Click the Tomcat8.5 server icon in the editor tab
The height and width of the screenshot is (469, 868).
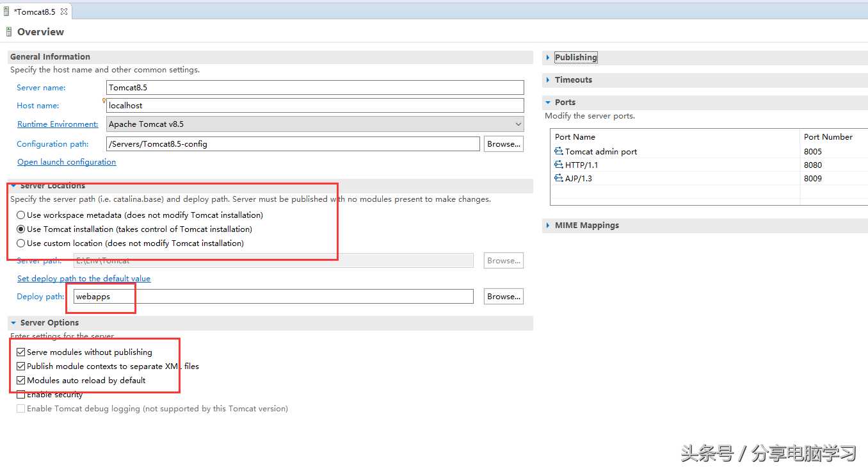(x=6, y=12)
